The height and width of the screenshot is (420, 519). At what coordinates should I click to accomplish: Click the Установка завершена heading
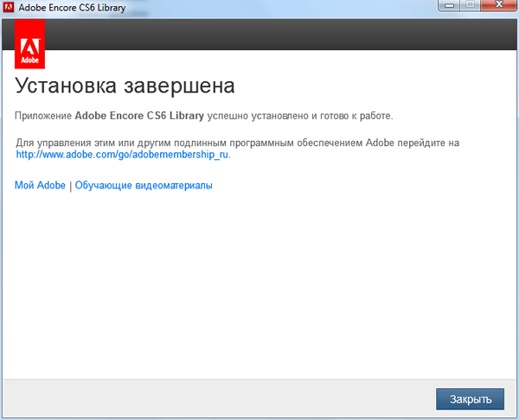click(125, 86)
